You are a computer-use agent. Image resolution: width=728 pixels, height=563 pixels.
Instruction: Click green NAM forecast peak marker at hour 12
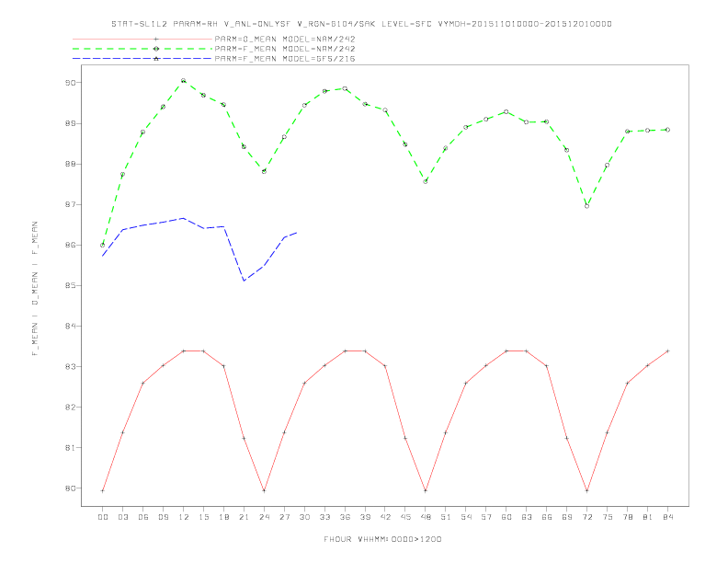[184, 80]
